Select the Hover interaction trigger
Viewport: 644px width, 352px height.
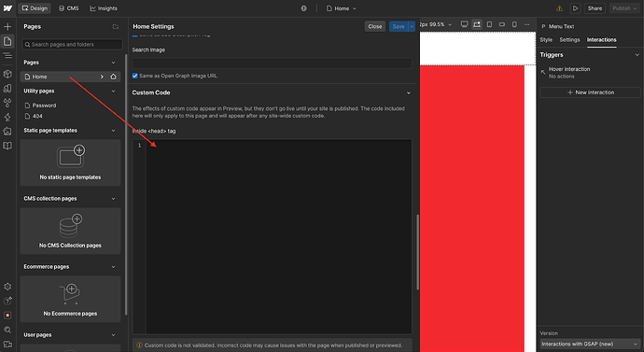click(x=590, y=73)
